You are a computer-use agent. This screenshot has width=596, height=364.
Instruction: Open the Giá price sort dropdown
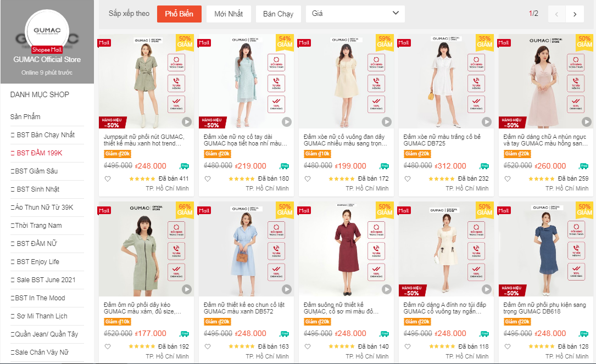355,14
